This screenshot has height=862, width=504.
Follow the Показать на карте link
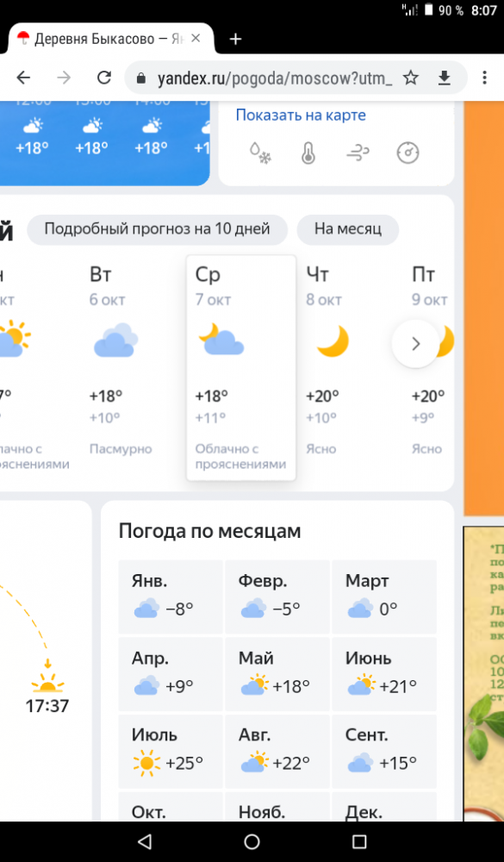(301, 115)
